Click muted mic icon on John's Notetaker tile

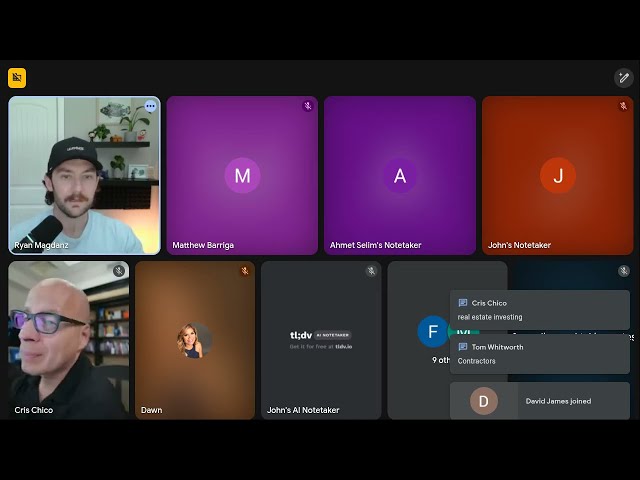tap(623, 106)
